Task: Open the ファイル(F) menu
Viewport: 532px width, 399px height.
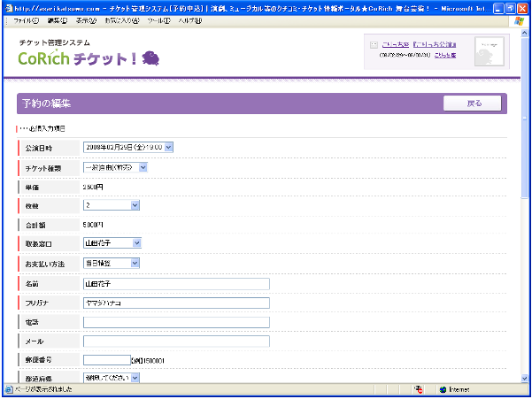Action: click(26, 19)
